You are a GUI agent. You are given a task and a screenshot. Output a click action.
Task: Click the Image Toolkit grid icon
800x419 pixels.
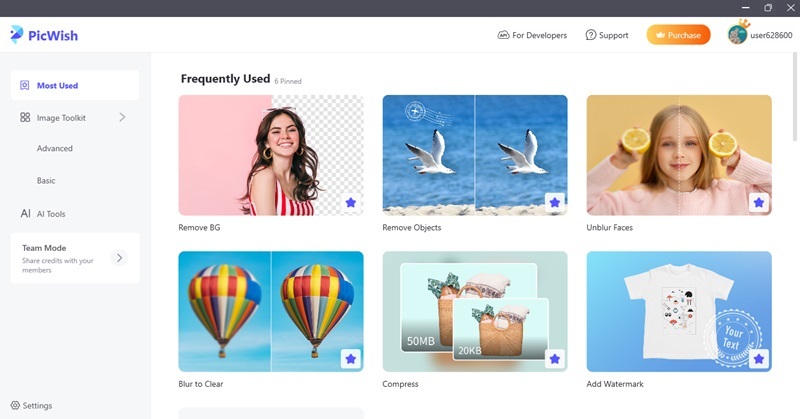click(x=25, y=117)
